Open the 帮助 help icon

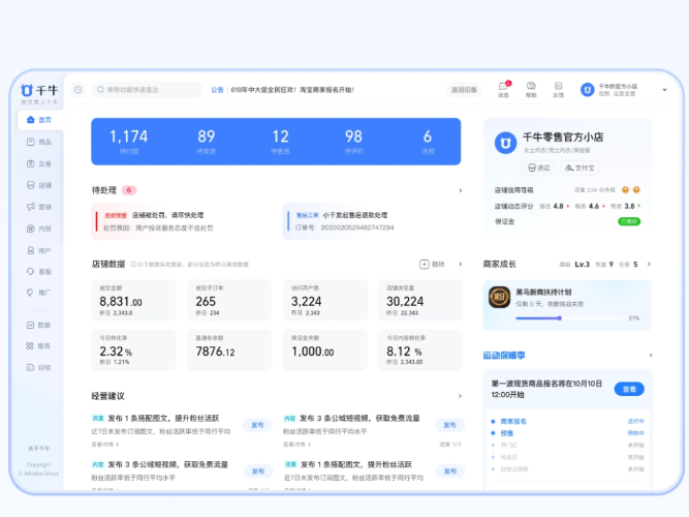(x=531, y=89)
